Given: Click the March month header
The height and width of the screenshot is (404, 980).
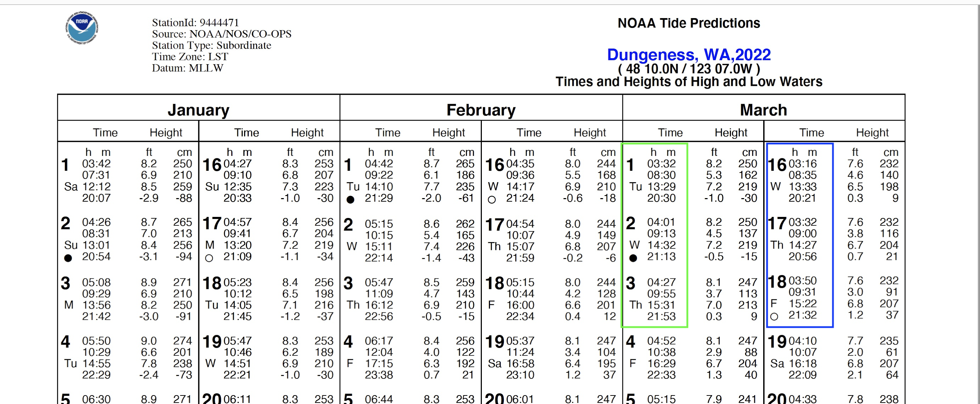Looking at the screenshot, I should pyautogui.click(x=763, y=110).
